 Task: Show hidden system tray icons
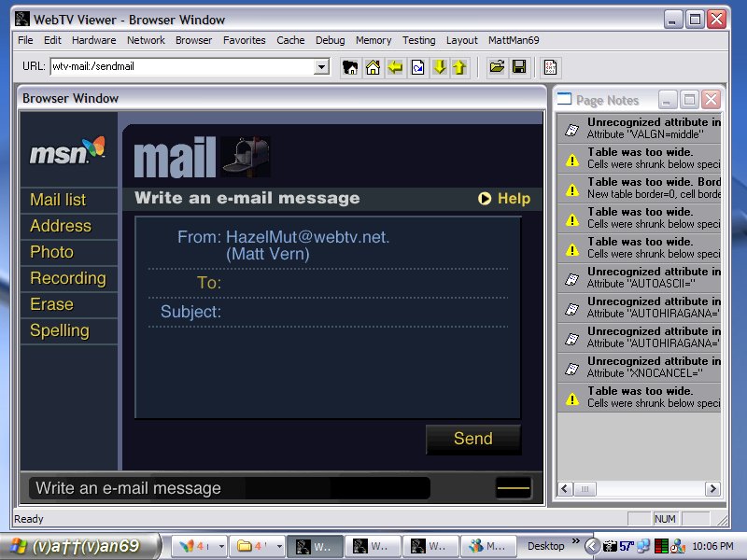coord(592,546)
